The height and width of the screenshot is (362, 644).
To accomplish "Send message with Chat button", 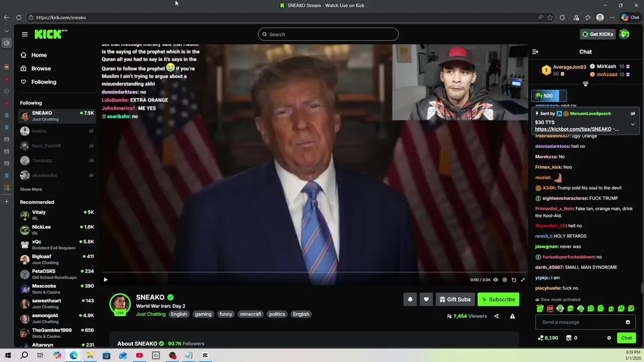I will point(626,338).
